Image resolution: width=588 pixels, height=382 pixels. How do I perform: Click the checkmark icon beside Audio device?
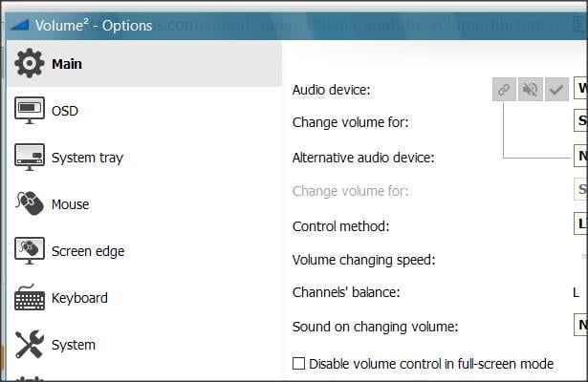tap(556, 90)
